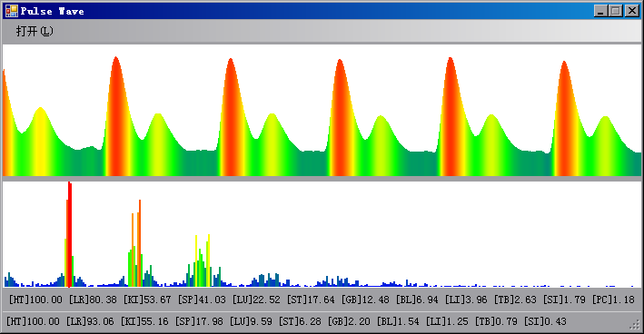This screenshot has width=644, height=334.
Task: Click the yellow-green spectrum bar cluster
Action: 203,260
